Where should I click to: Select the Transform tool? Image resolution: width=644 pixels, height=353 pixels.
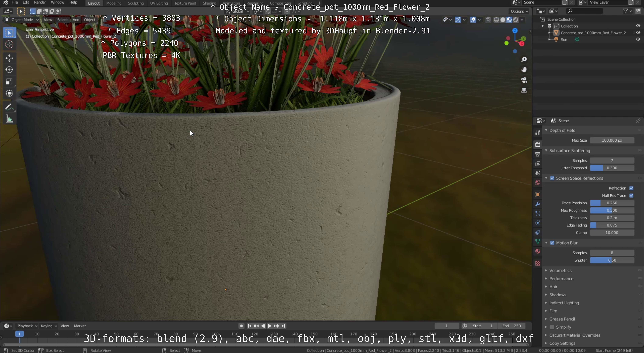tap(9, 93)
